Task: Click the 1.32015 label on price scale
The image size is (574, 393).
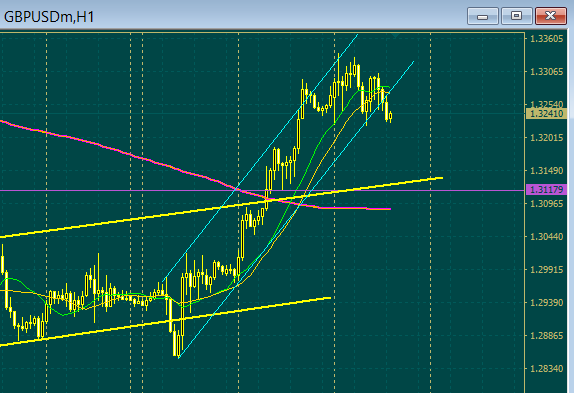Action: (546, 138)
